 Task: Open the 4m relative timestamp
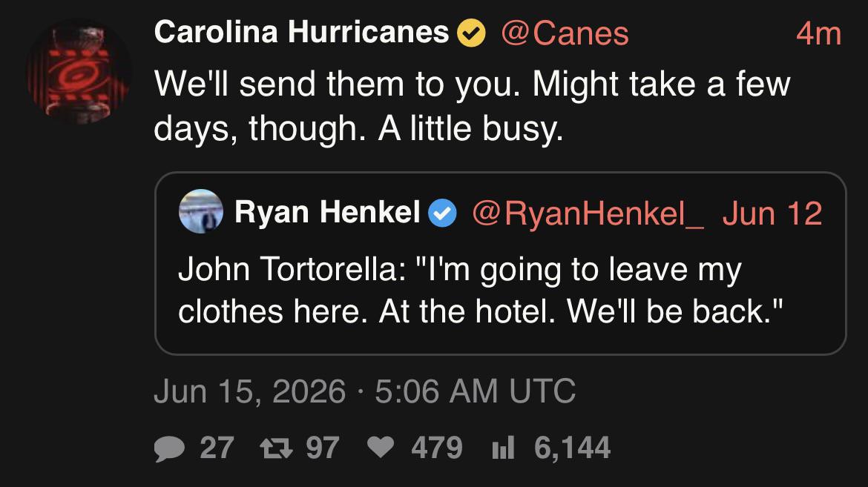(819, 34)
